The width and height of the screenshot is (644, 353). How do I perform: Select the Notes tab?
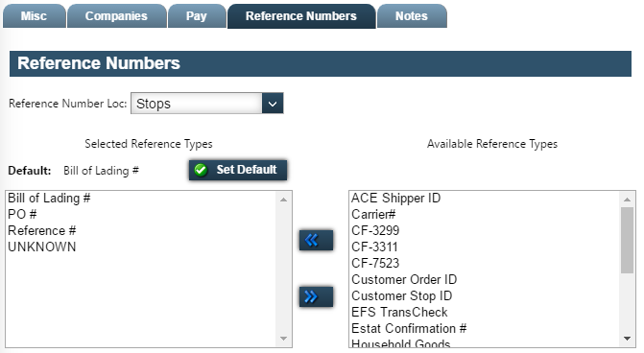click(x=412, y=16)
